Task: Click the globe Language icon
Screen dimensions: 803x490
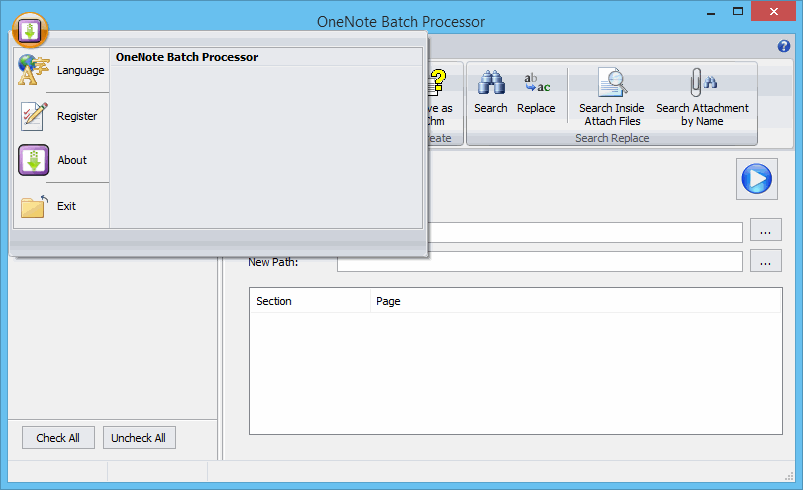Action: coord(33,70)
